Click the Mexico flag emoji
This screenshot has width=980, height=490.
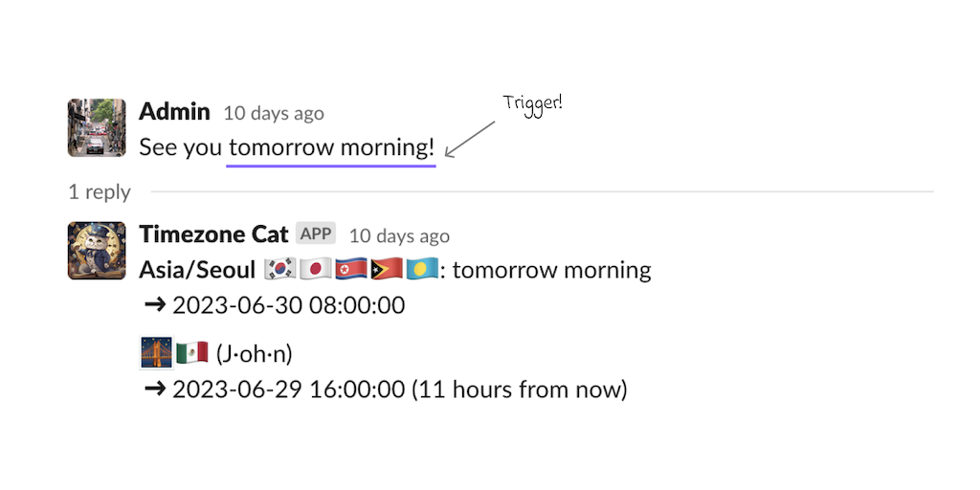(x=191, y=354)
